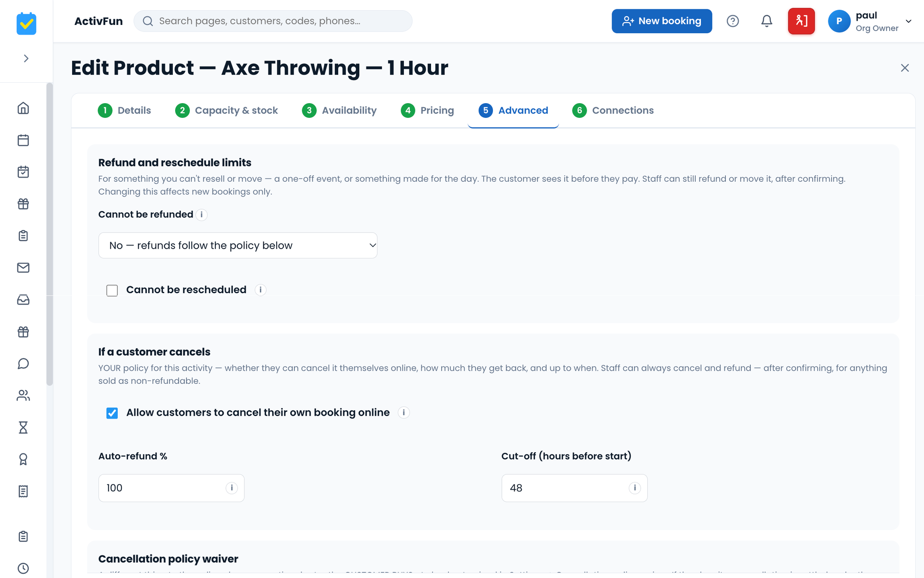This screenshot has width=924, height=578.
Task: Click the ActivFun logo icon
Action: 26,23
